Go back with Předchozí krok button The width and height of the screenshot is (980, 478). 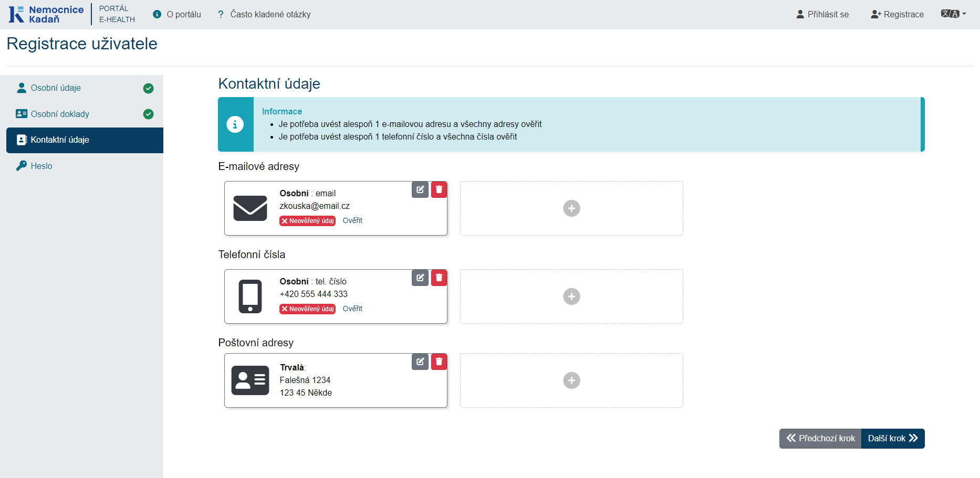pos(820,439)
